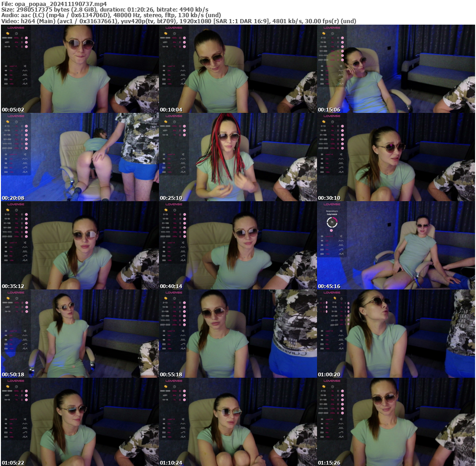Screen dimensions: 476x466
Task: Select the random fireworks pattern icon
Action: point(25,84)
